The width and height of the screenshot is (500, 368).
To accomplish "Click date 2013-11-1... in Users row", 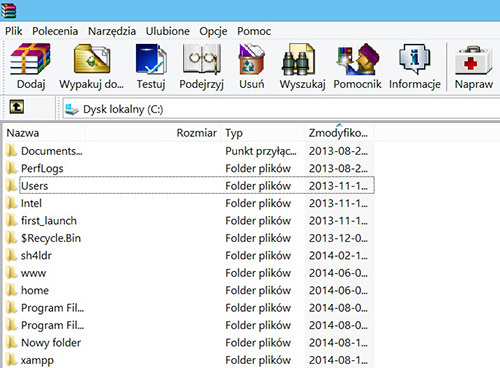I will point(338,186).
